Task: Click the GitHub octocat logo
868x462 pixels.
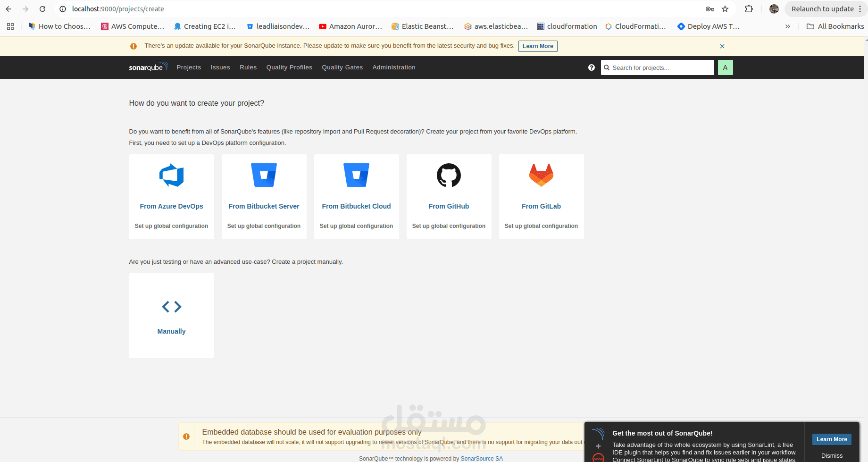Action: pyautogui.click(x=449, y=175)
